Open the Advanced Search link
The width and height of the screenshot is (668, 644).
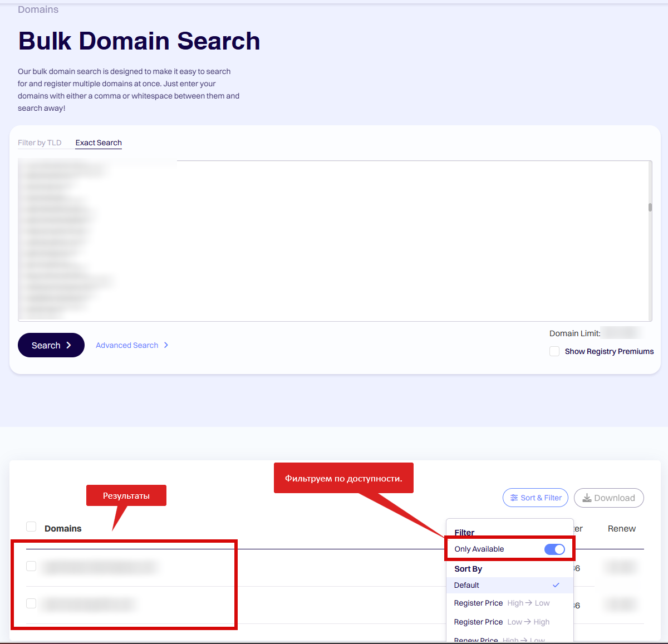coord(127,345)
